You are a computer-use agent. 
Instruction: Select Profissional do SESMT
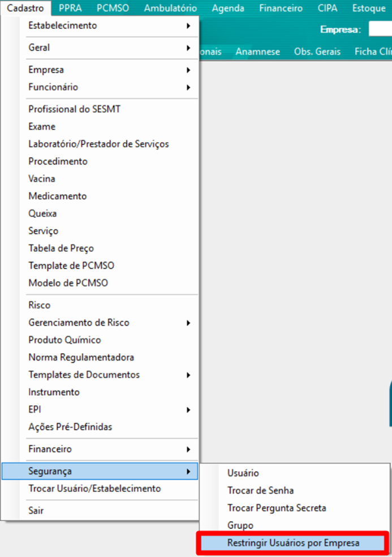pyautogui.click(x=100, y=109)
